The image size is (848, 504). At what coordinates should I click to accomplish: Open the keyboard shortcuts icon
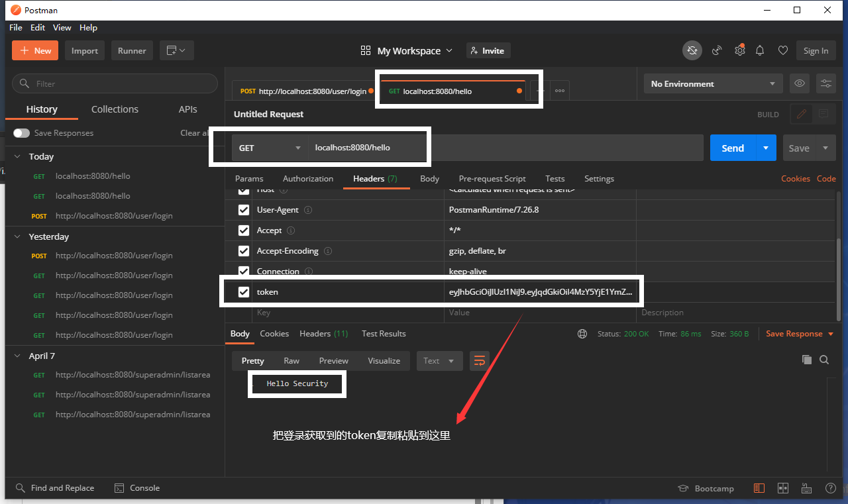click(x=807, y=488)
